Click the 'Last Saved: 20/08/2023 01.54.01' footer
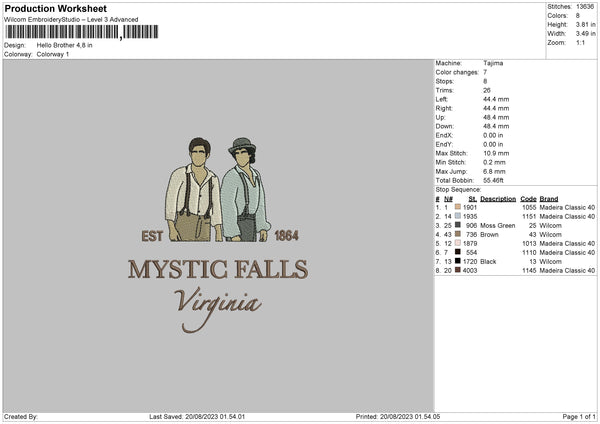The width and height of the screenshot is (600, 424). (x=197, y=416)
